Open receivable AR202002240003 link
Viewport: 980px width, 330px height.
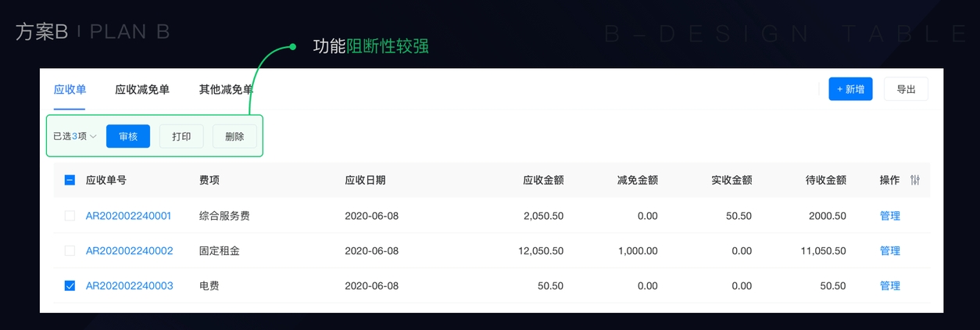coord(129,286)
